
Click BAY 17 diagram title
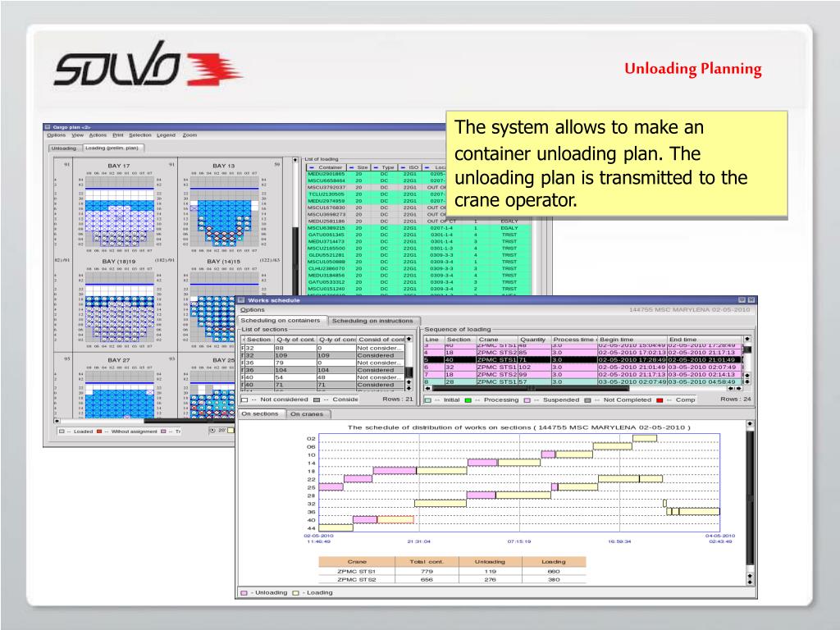point(118,166)
